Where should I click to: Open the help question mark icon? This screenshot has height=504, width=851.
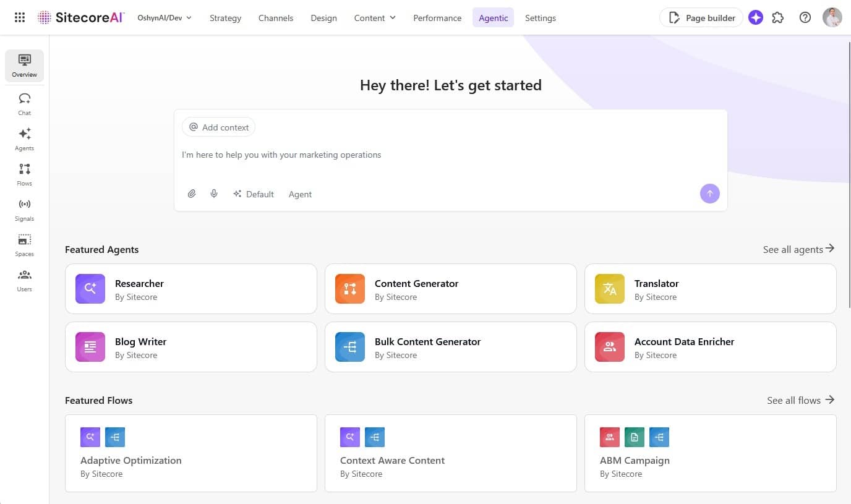click(805, 17)
